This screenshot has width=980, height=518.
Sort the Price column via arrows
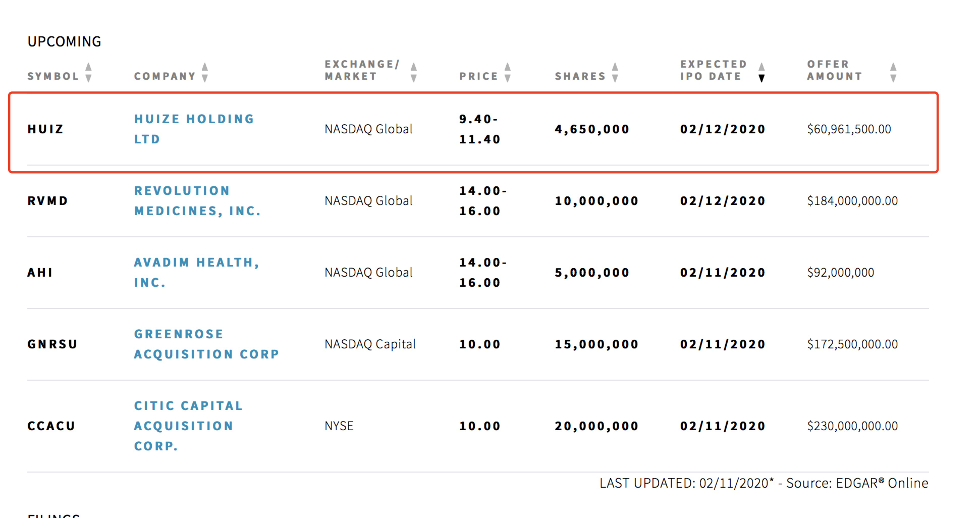pos(508,72)
